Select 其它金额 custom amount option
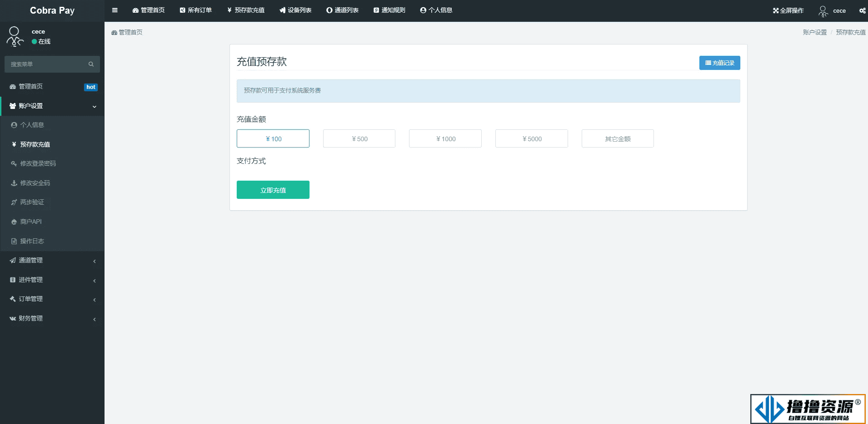The width and height of the screenshot is (868, 424). [x=618, y=138]
